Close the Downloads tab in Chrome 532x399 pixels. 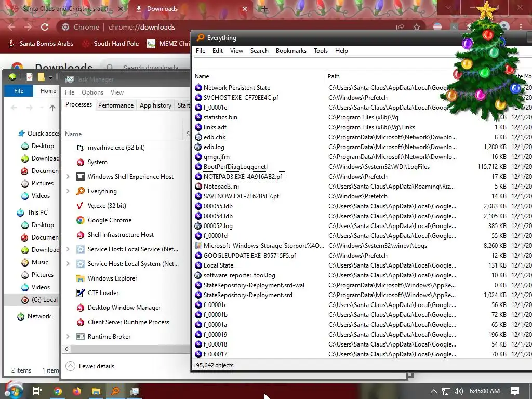tap(245, 9)
